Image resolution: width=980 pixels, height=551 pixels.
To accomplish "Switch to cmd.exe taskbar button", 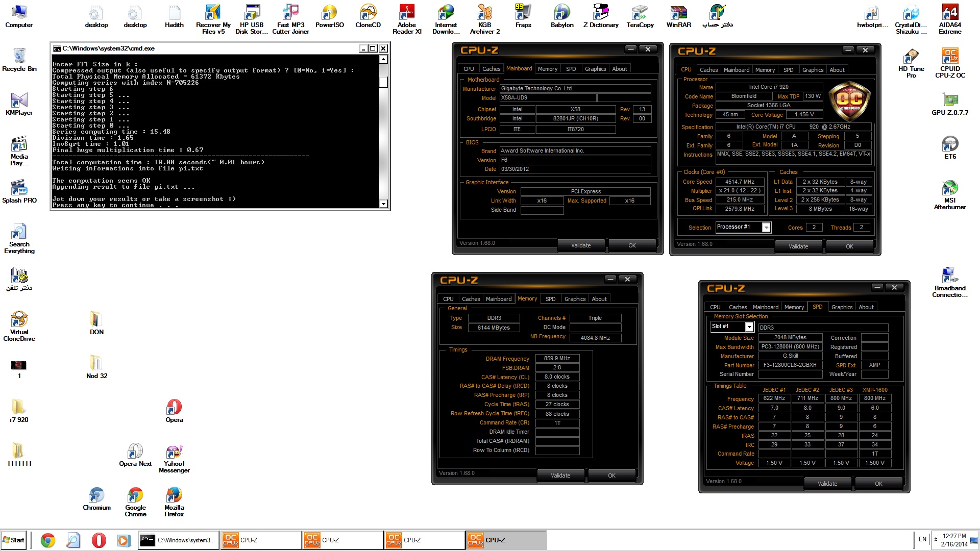I will [178, 540].
